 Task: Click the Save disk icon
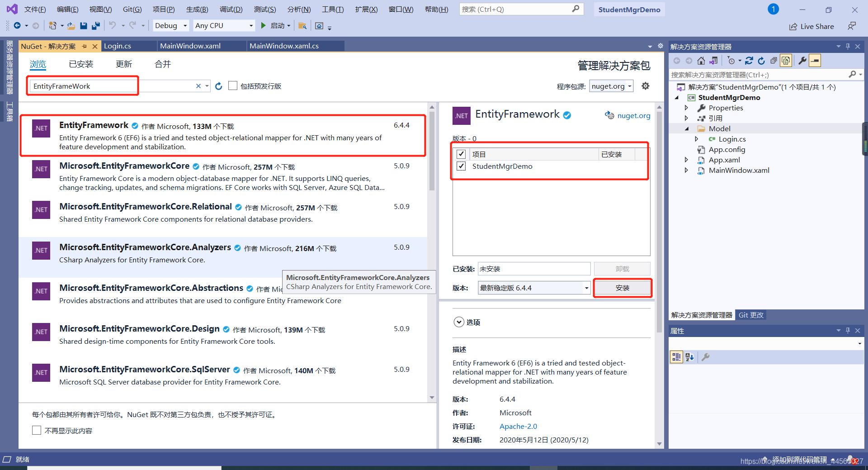click(x=84, y=26)
